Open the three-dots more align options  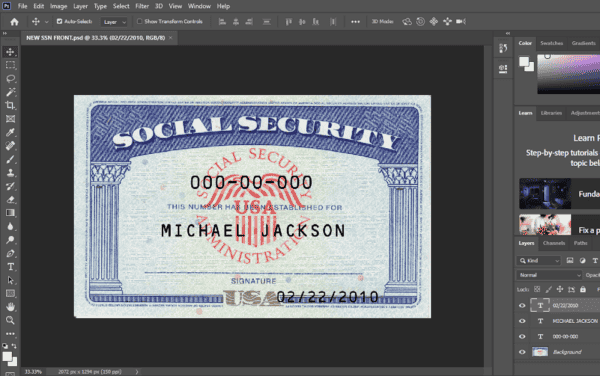355,22
